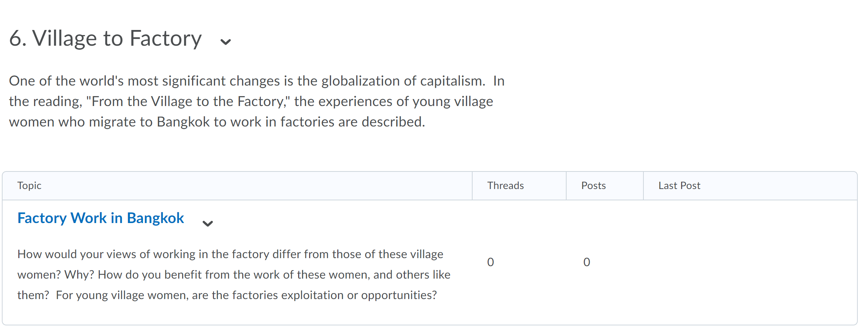Click the word Bangkok in the topic link

tap(155, 218)
